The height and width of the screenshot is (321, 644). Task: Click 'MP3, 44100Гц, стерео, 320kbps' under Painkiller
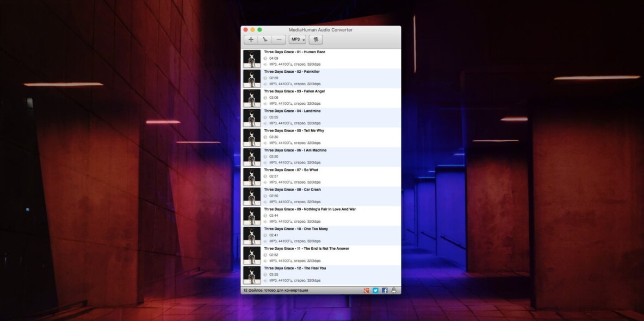click(295, 84)
